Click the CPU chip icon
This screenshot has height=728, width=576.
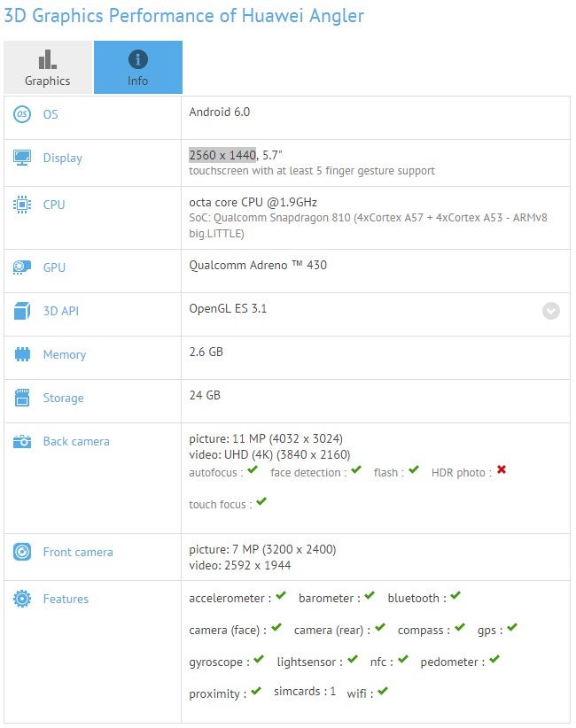point(22,205)
